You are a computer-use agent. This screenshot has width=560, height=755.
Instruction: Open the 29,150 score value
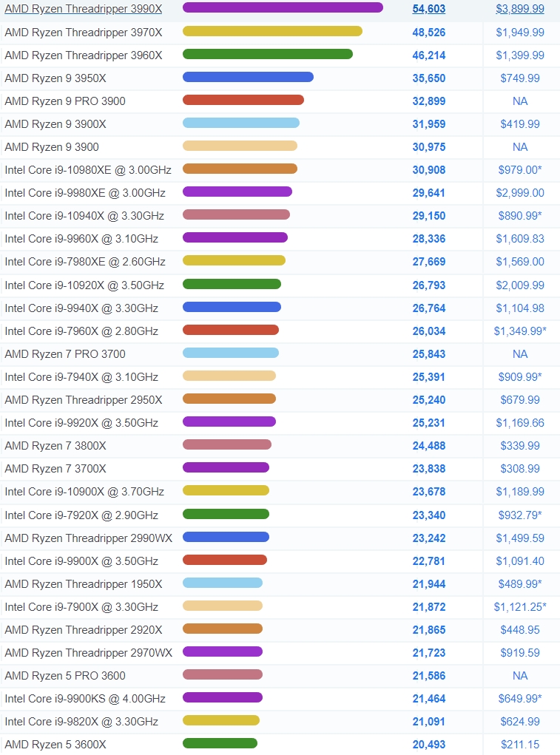pos(428,216)
